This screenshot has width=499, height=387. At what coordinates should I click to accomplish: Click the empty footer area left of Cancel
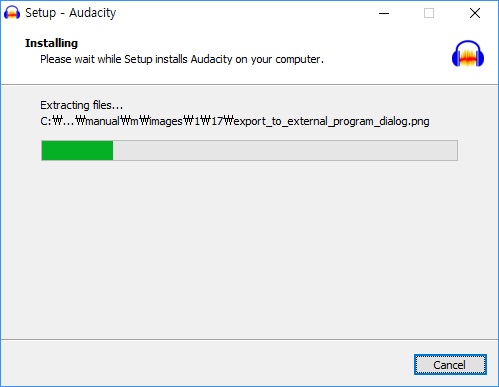[x=207, y=364]
